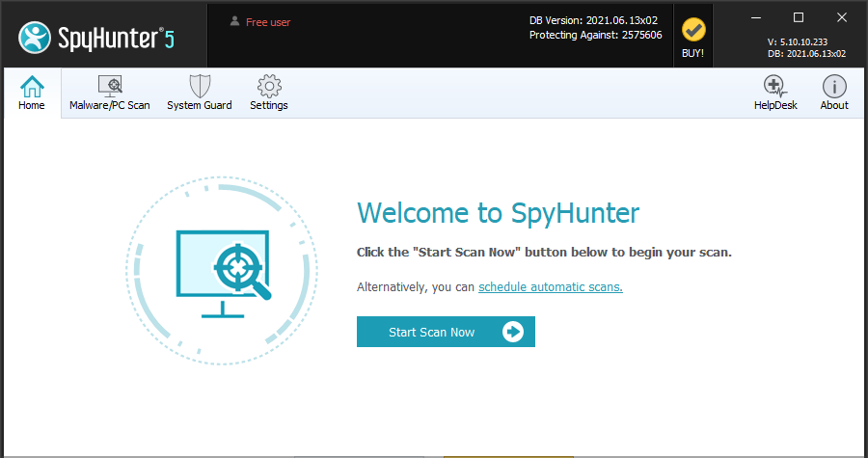Click the Free user account label
This screenshot has height=458, width=868.
[x=260, y=22]
